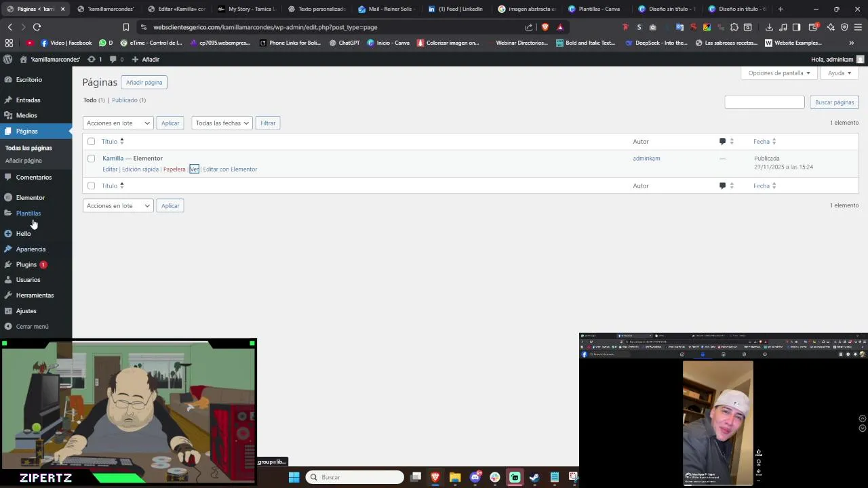This screenshot has height=488, width=868.
Task: Sort by Título in table header
Action: (113, 141)
